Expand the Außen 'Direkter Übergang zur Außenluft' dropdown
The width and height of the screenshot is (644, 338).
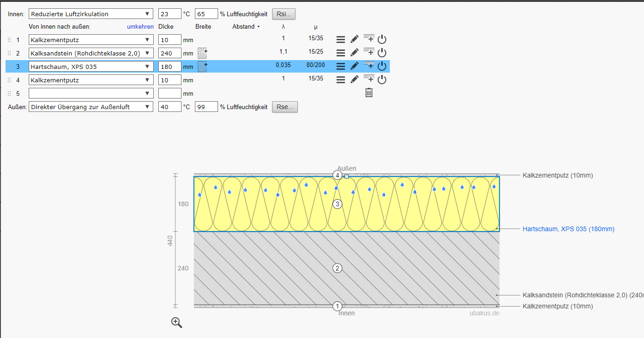coord(91,107)
